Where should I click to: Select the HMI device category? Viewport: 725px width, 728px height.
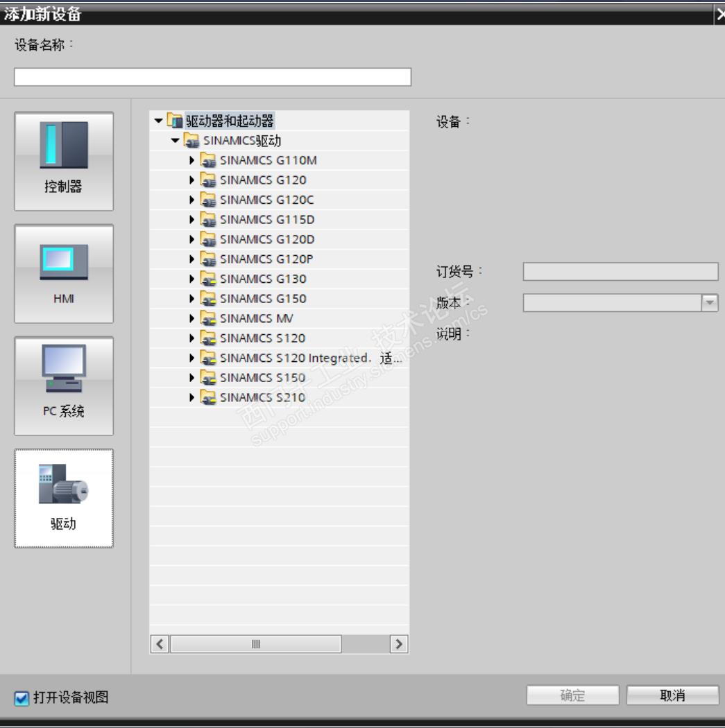64,273
